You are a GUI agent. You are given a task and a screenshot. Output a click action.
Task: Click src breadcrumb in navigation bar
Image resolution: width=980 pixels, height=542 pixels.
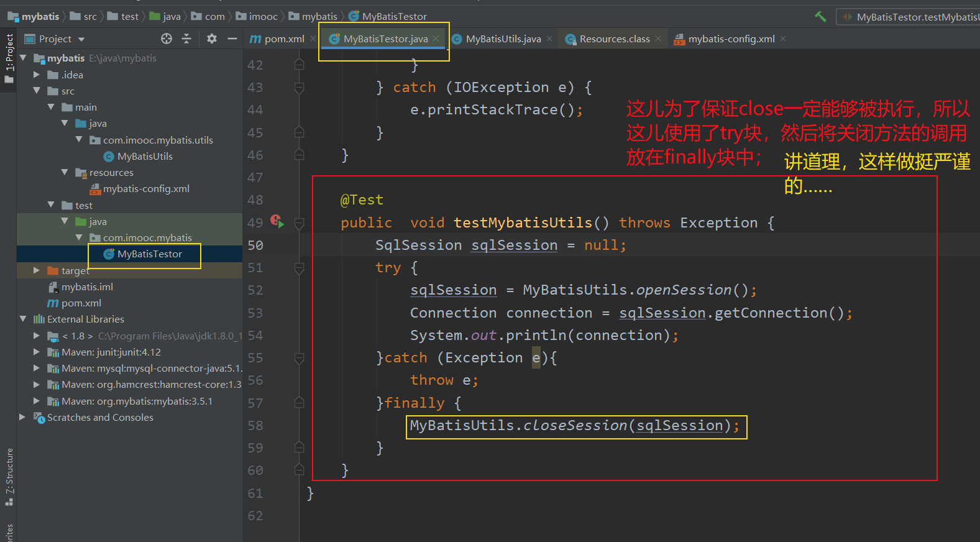(83, 17)
